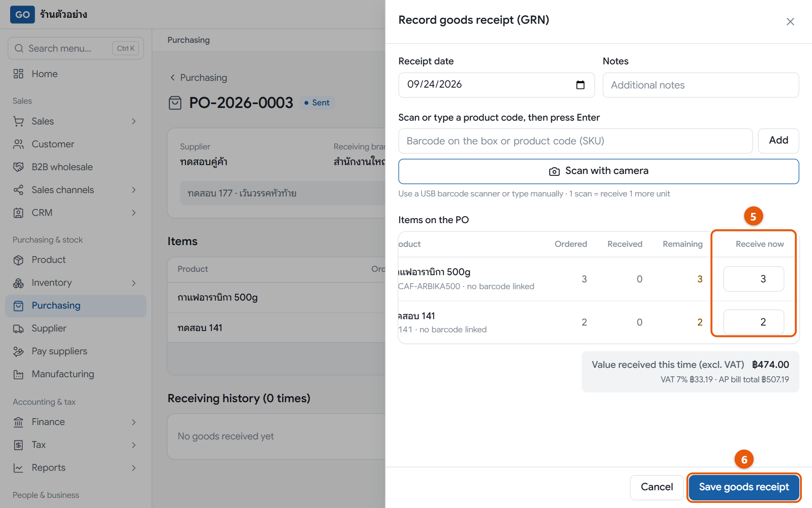Expand the CRM submenu chevron
Image resolution: width=812 pixels, height=508 pixels.
(134, 213)
